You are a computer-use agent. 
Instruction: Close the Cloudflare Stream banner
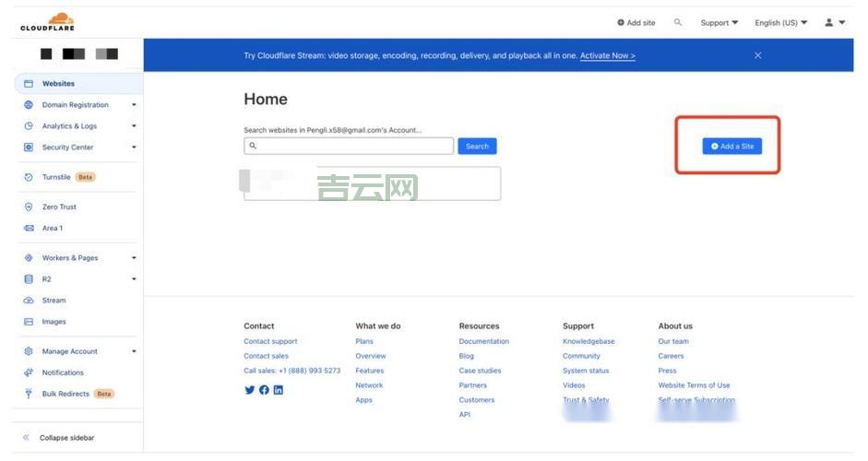(758, 55)
